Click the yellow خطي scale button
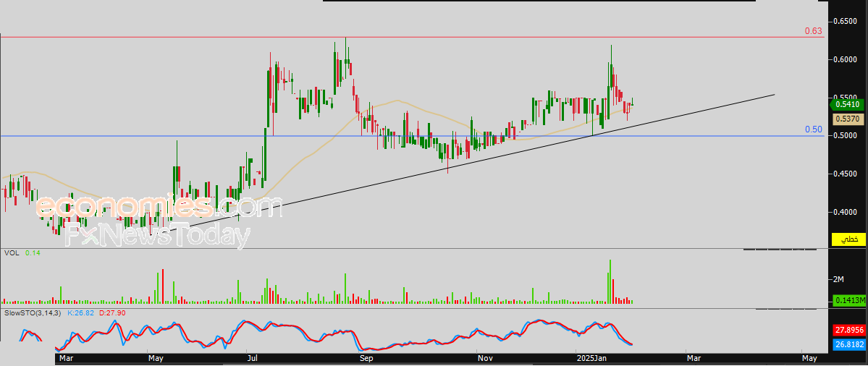This screenshot has width=868, height=366. (848, 239)
